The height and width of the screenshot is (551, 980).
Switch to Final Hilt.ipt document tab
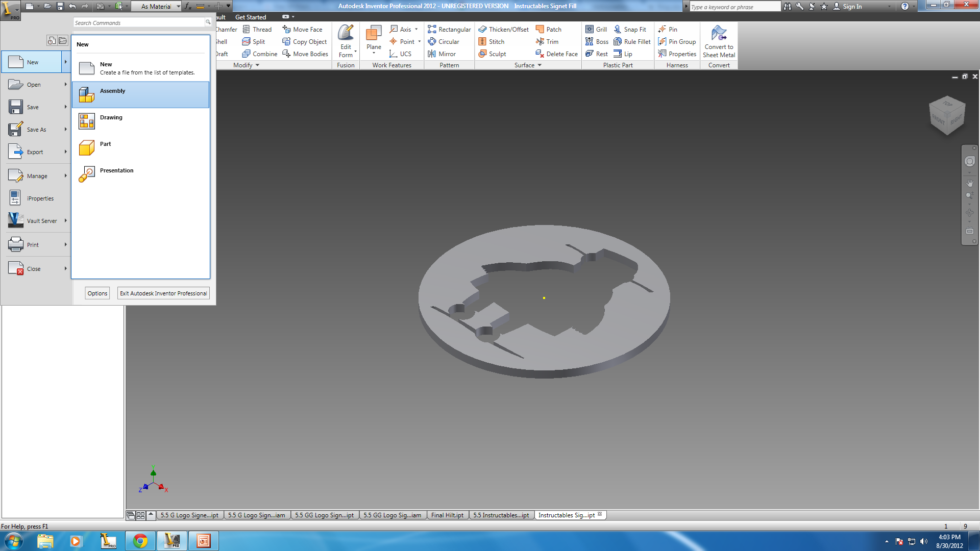click(x=447, y=515)
